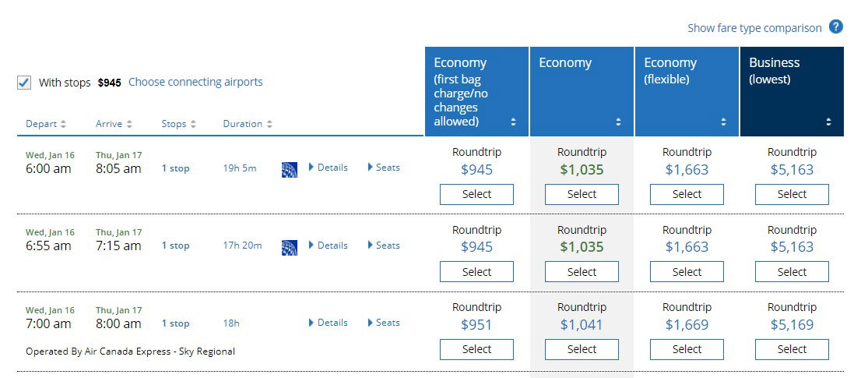This screenshot has height=378, width=868.
Task: Select $945 fare for 6:00 am flight
Action: click(x=476, y=195)
